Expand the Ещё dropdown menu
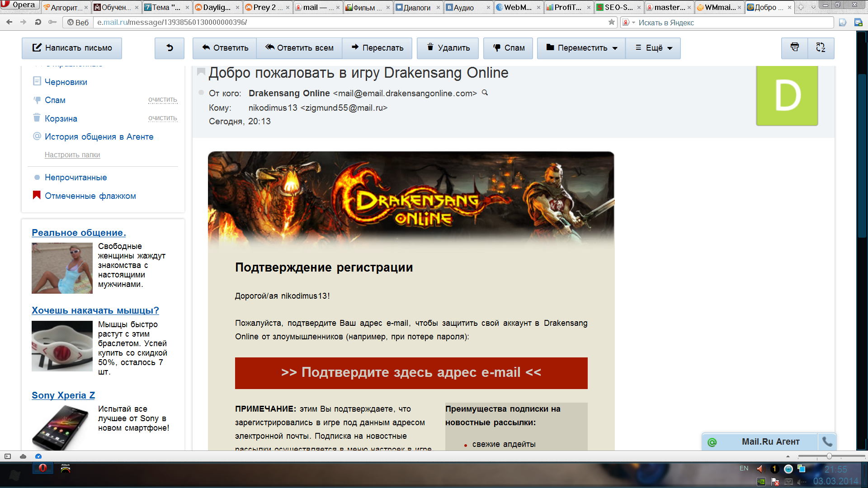 click(x=653, y=48)
